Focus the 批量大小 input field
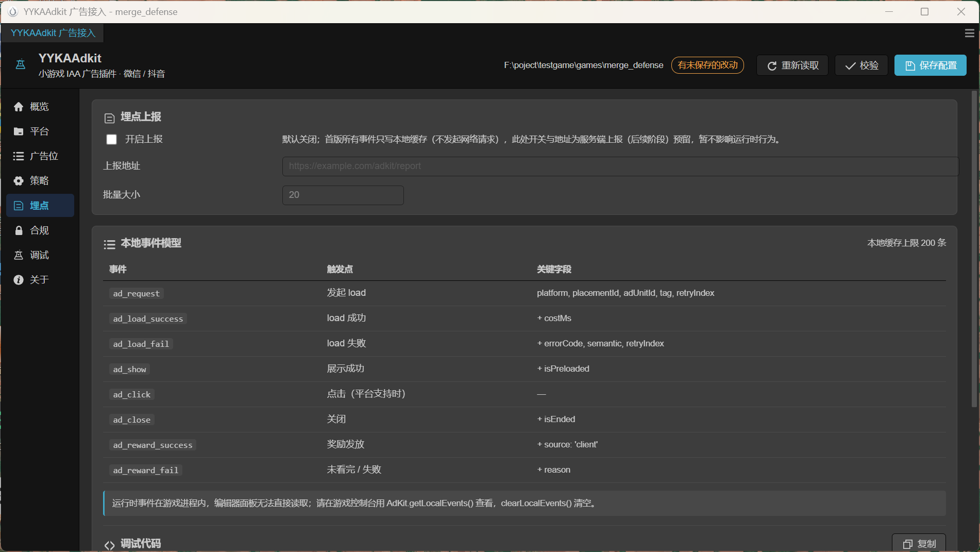This screenshot has width=980, height=552. (343, 195)
